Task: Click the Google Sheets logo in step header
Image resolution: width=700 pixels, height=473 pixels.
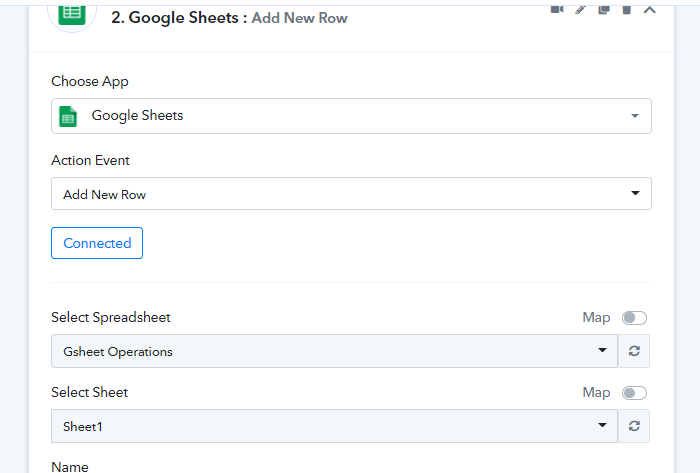Action: (x=72, y=13)
